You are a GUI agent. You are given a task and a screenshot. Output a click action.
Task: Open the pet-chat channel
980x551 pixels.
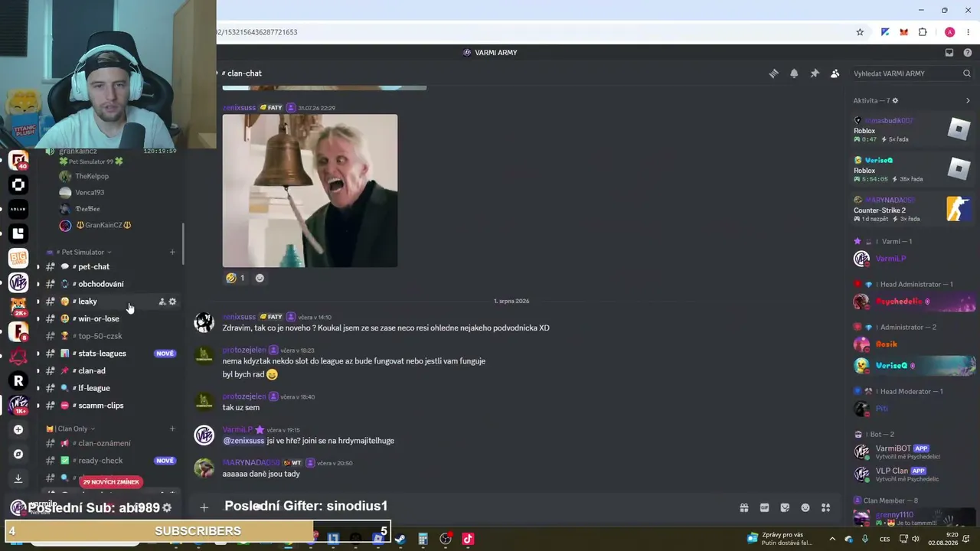pos(112,266)
